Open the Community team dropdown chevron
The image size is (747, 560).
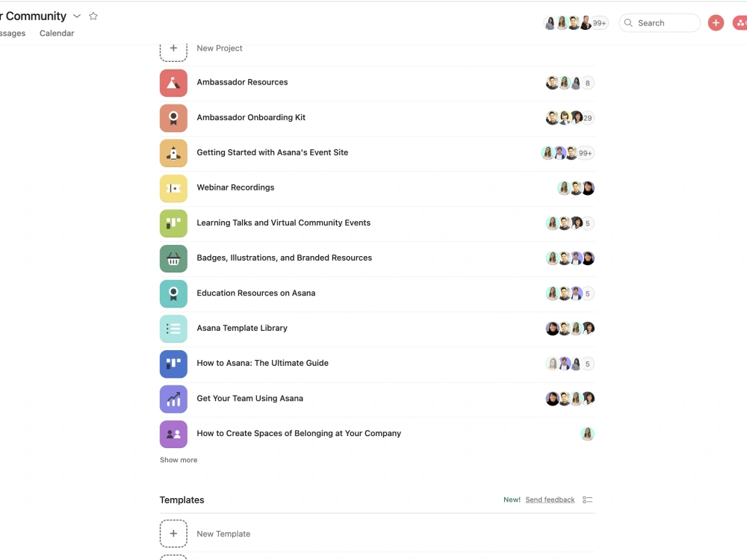click(77, 16)
